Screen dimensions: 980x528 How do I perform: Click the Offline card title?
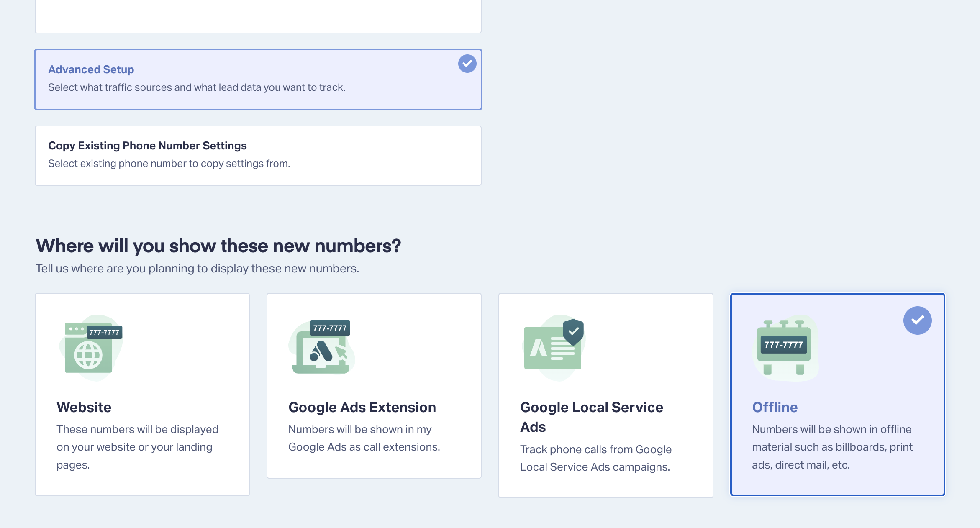click(x=775, y=407)
